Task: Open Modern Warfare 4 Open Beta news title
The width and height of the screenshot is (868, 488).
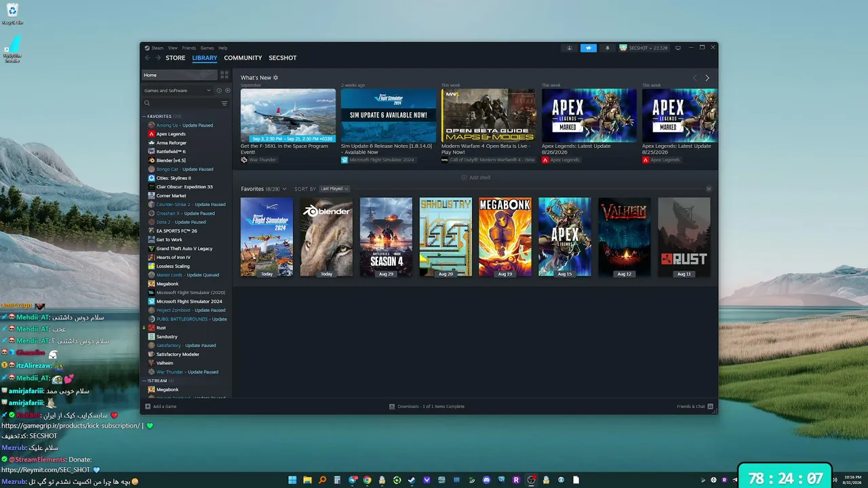Action: click(x=486, y=148)
